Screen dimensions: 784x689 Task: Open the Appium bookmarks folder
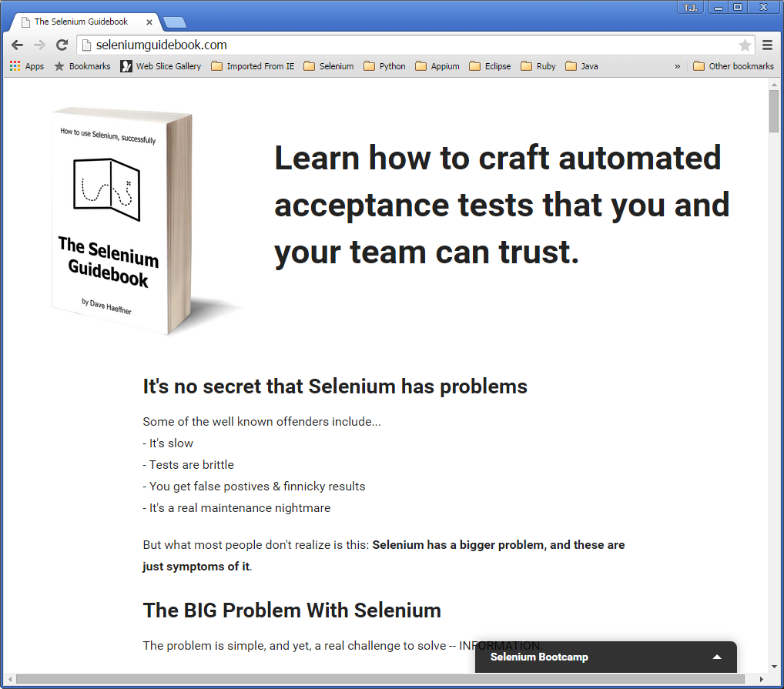(x=437, y=66)
